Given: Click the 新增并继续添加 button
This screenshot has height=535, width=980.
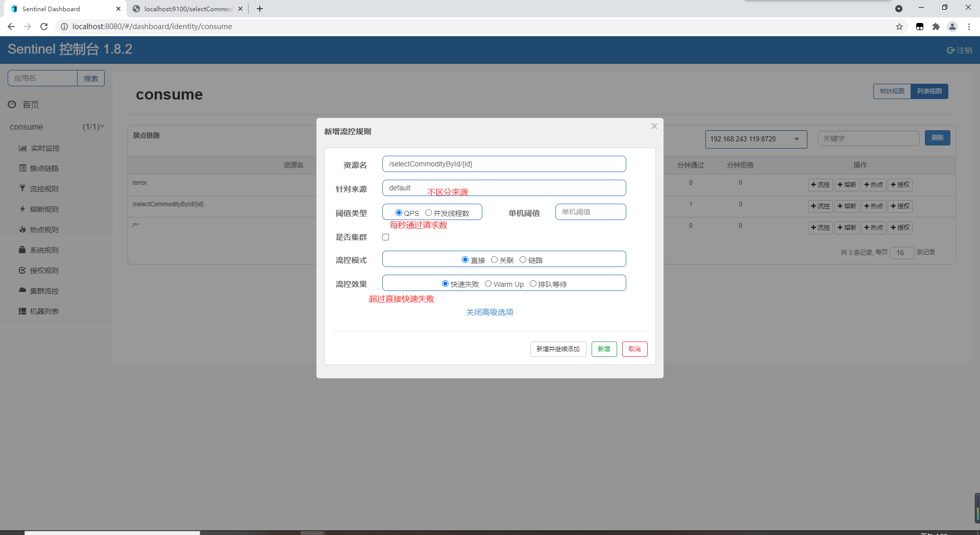Looking at the screenshot, I should point(558,349).
